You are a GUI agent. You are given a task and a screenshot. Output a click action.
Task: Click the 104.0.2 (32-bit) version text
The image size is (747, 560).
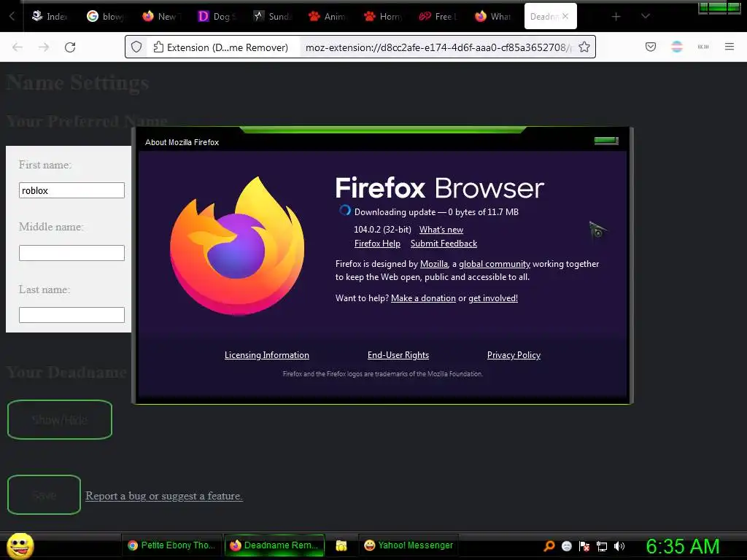tap(382, 230)
